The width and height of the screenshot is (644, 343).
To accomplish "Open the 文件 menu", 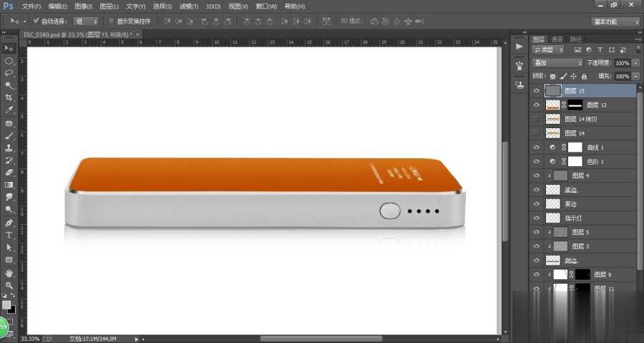I will pyautogui.click(x=31, y=6).
